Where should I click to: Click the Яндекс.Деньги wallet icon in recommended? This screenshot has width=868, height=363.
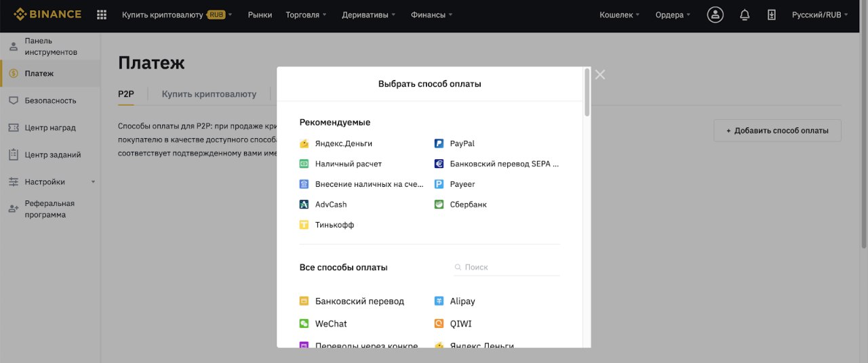pos(304,144)
